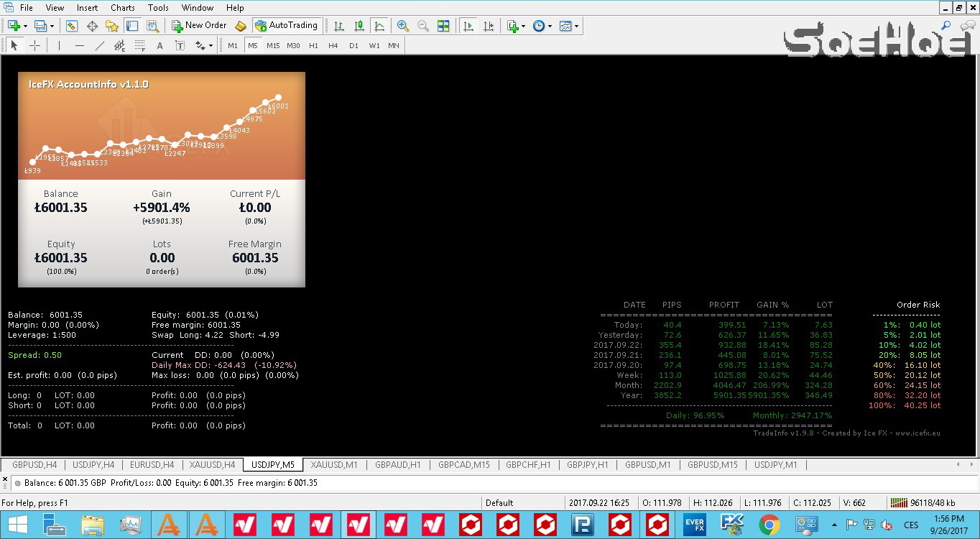Expand the Templates dropdown
The height and width of the screenshot is (539, 980).
[x=569, y=26]
